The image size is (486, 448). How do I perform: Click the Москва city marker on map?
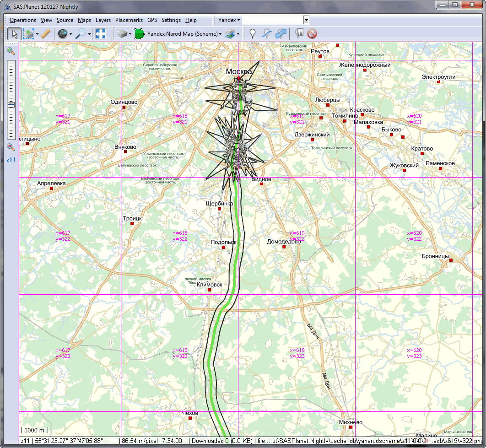point(239,78)
